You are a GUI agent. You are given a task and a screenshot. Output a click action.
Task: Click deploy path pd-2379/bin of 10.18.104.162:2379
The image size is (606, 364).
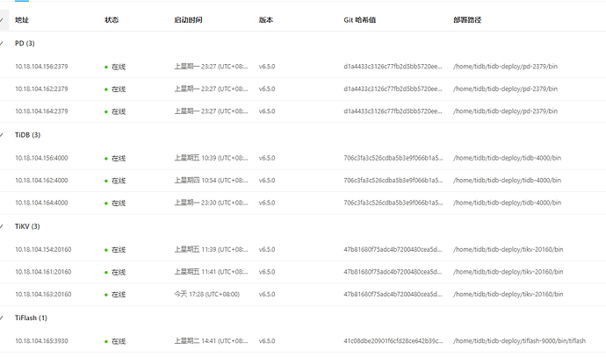pos(506,89)
